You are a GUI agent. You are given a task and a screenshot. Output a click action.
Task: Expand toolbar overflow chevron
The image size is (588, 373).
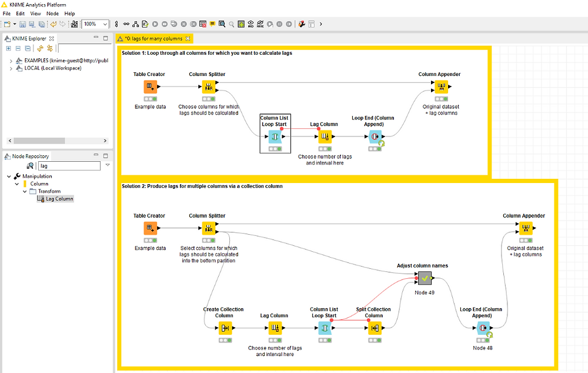[x=320, y=24]
